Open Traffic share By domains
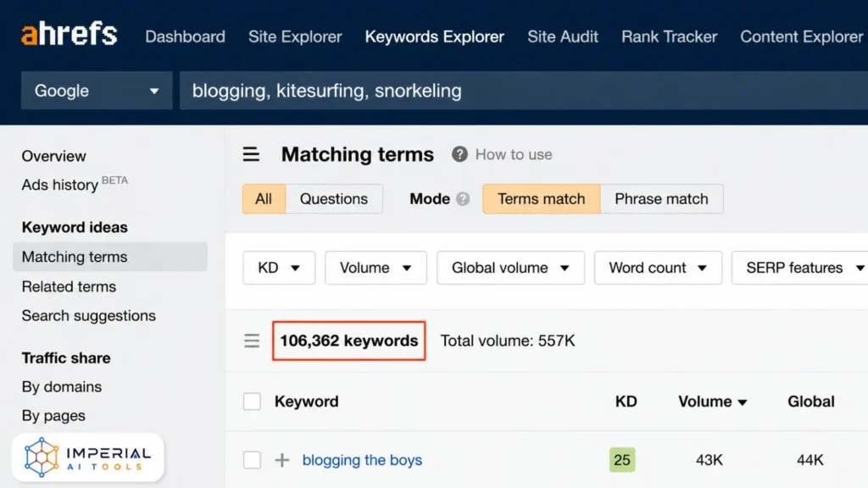The height and width of the screenshot is (488, 868). 61,386
